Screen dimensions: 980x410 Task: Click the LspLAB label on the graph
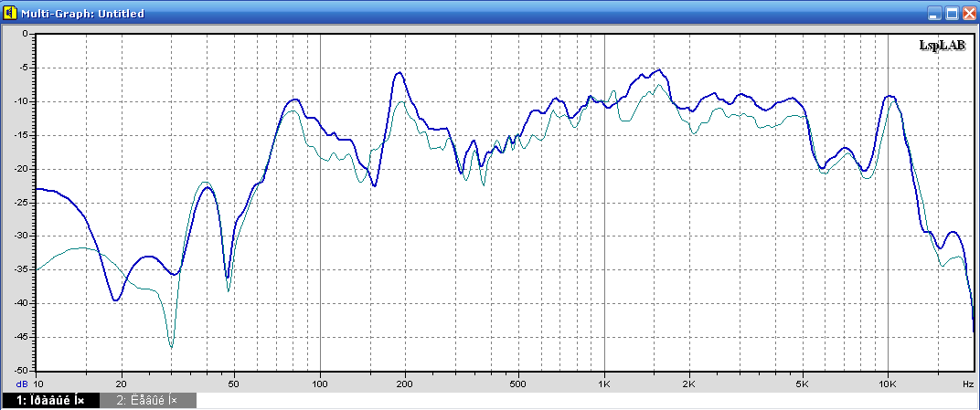[942, 45]
